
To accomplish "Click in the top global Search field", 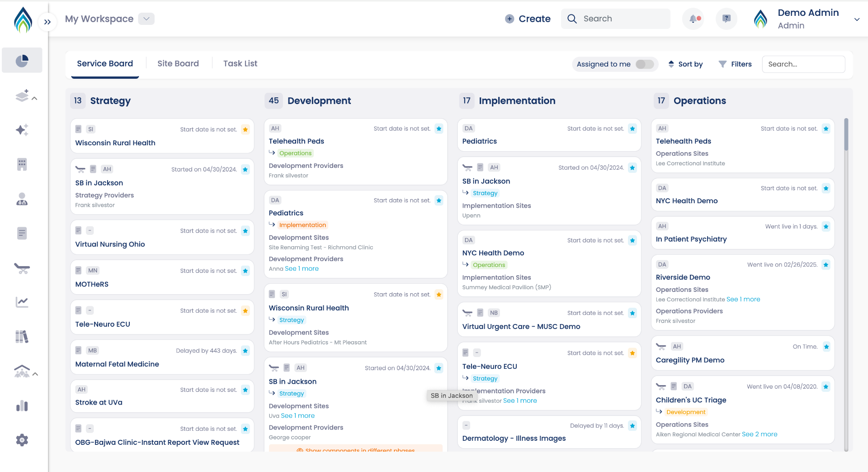I will [616, 19].
